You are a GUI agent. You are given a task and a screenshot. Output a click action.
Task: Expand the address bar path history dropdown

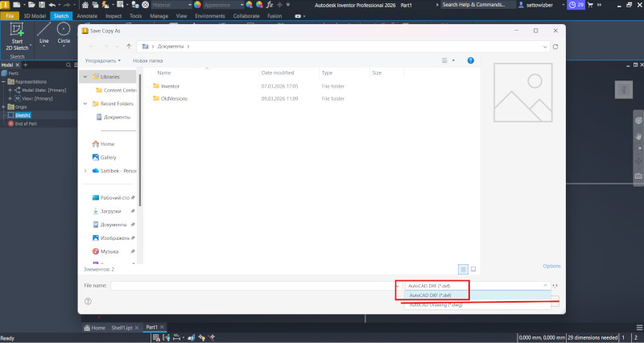click(545, 47)
